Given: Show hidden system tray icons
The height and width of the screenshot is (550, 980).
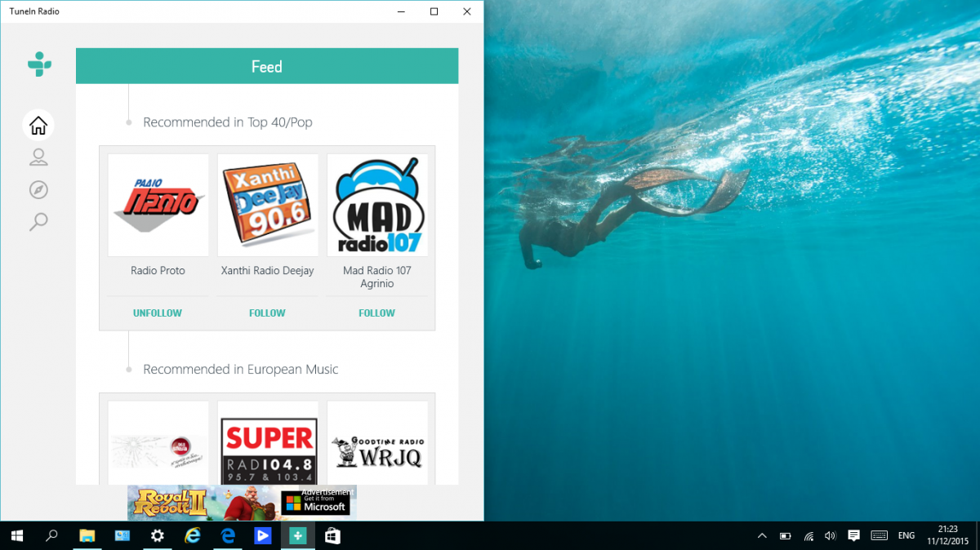Looking at the screenshot, I should pyautogui.click(x=762, y=536).
